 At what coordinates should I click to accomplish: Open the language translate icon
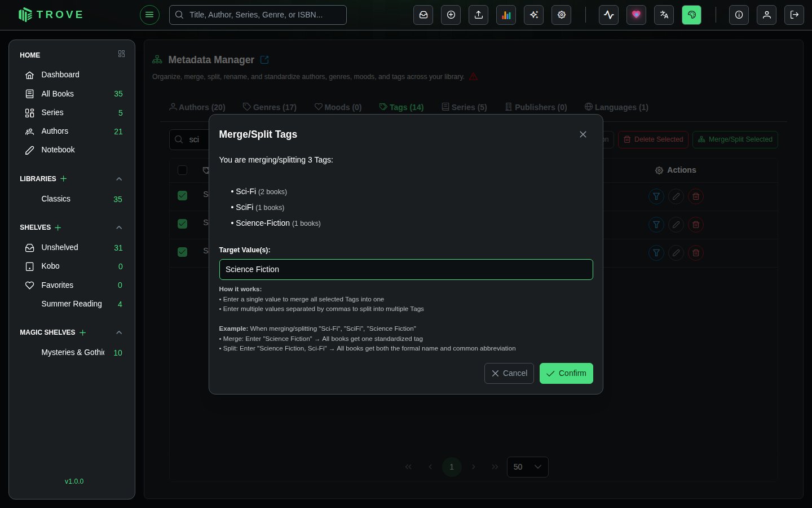[x=664, y=15]
